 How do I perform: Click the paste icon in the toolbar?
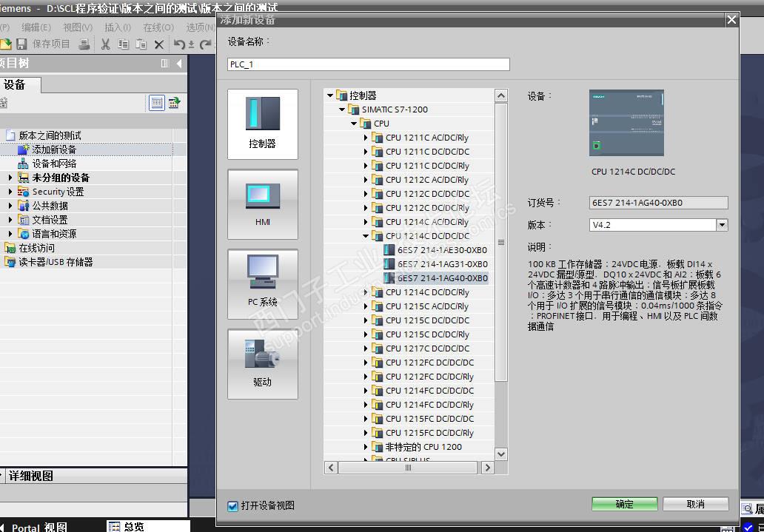tap(141, 44)
